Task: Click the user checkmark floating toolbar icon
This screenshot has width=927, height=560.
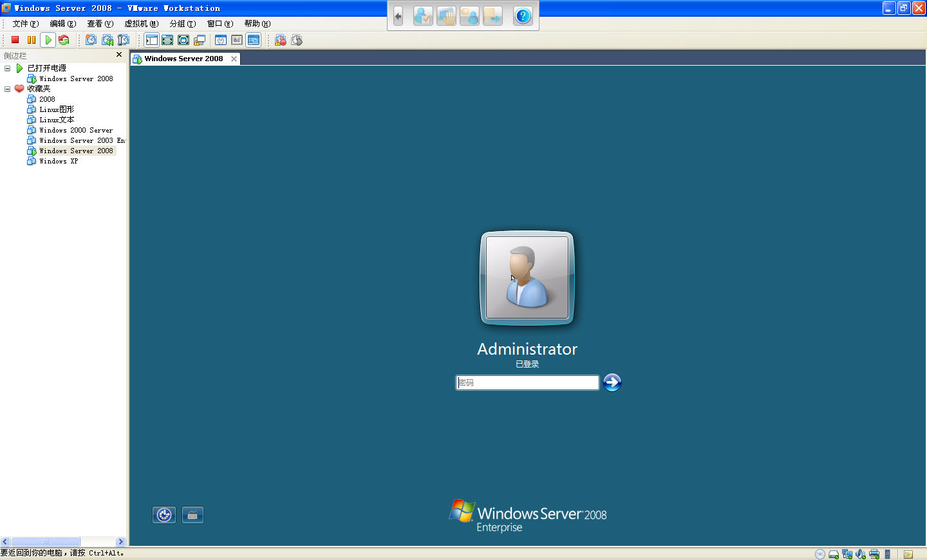Action: [423, 16]
